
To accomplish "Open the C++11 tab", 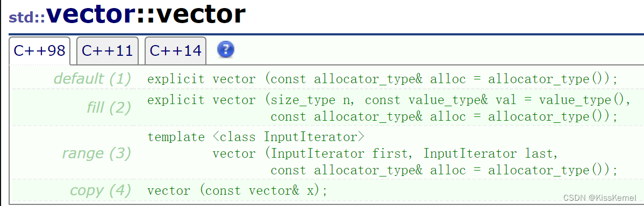I will tap(108, 51).
